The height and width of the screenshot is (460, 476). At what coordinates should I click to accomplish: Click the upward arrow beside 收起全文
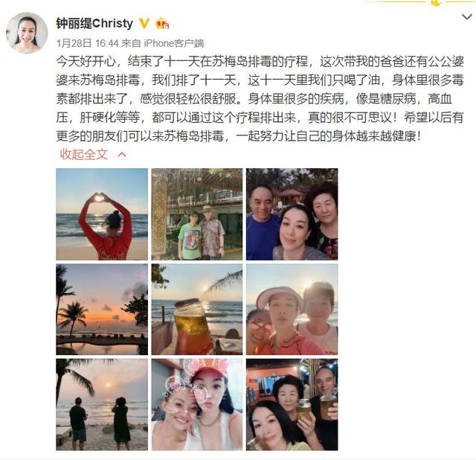122,155
